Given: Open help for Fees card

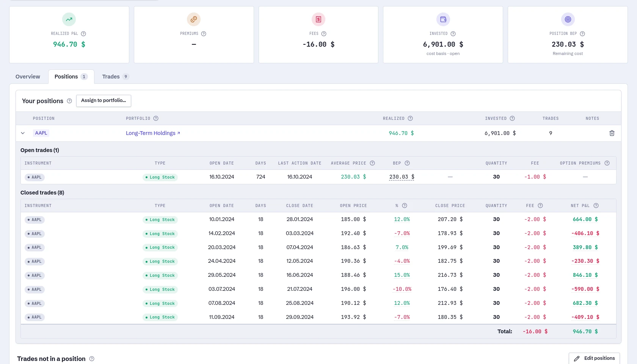Looking at the screenshot, I should click(x=324, y=34).
